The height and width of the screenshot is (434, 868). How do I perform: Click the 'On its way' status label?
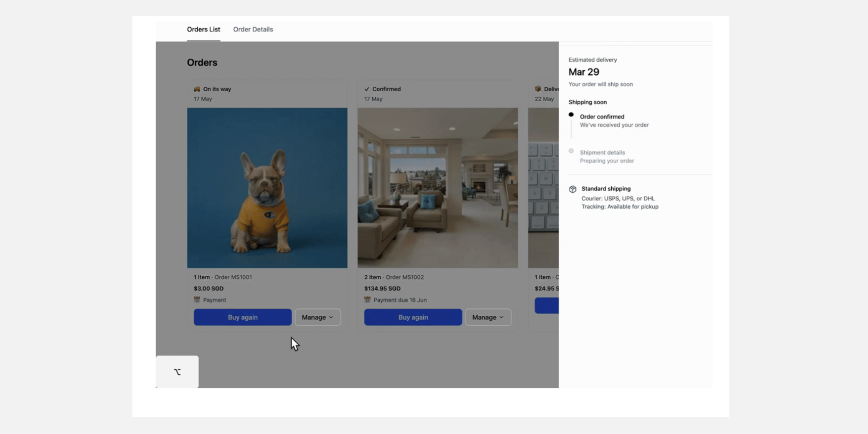point(217,89)
